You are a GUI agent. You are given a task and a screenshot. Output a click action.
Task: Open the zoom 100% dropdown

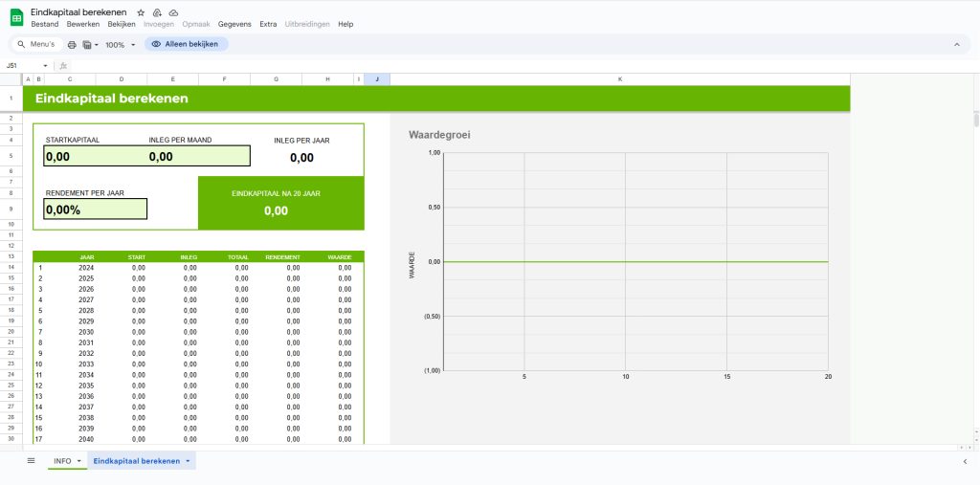coord(121,45)
